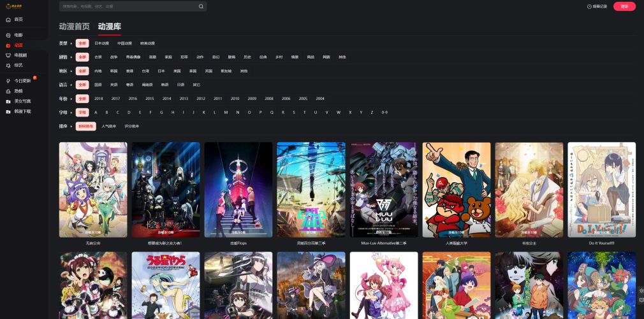Filter by year 2009
This screenshot has height=319, width=644.
(252, 99)
